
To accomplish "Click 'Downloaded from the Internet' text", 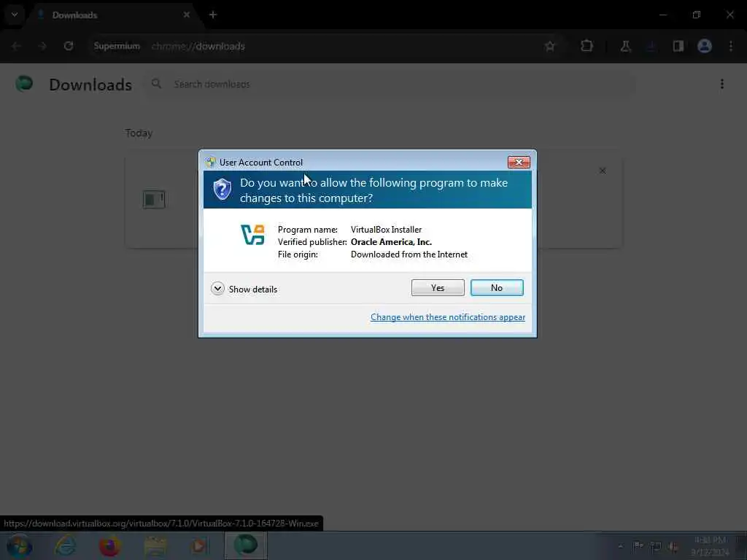I will pos(409,254).
